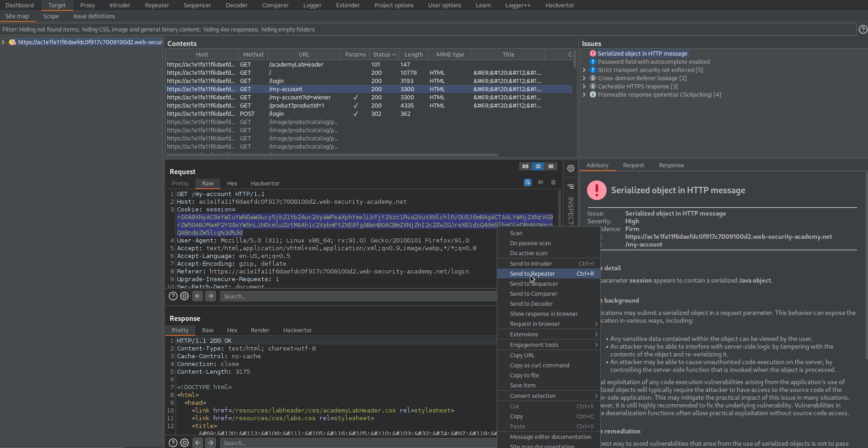Open Request search settings gear
The image size is (868, 448).
point(184,296)
